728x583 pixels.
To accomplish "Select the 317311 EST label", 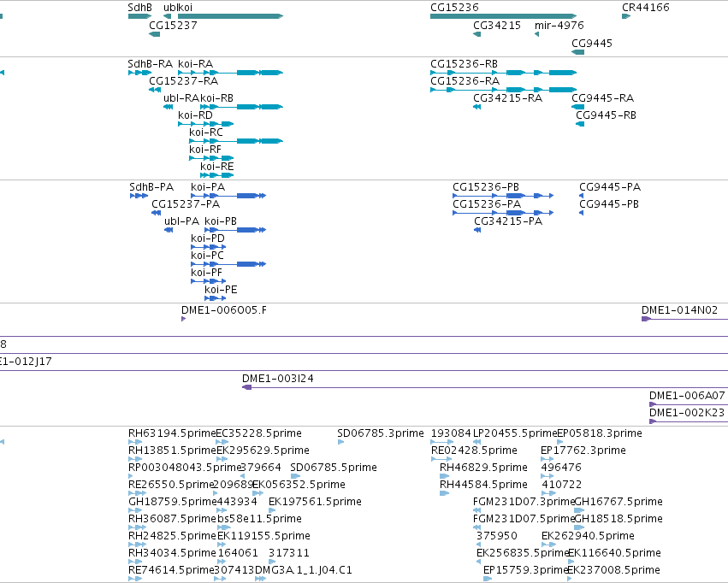I will click(289, 554).
